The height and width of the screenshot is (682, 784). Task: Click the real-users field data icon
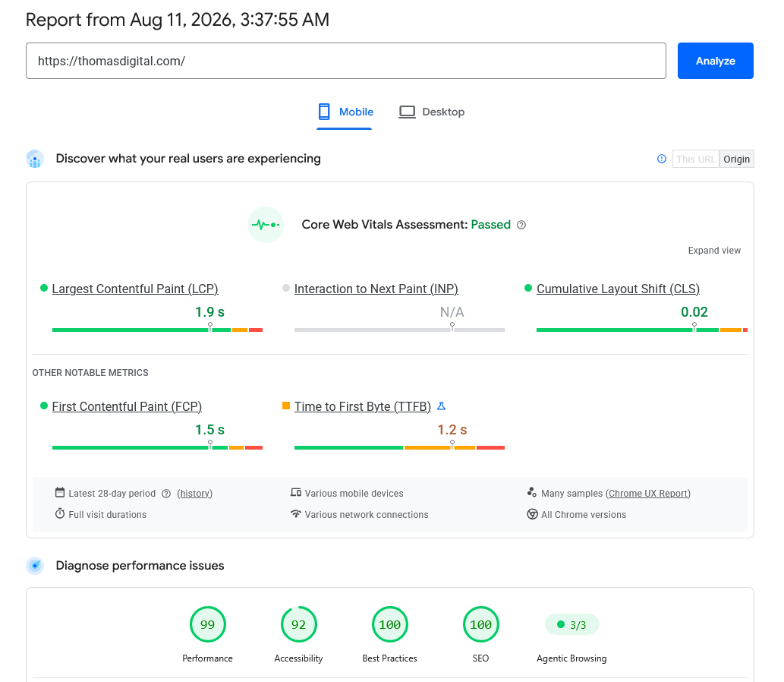[x=35, y=159]
